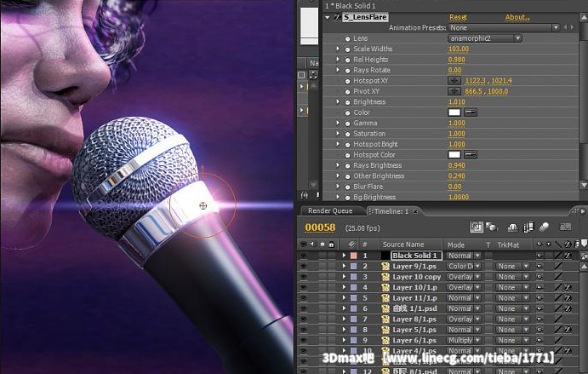Click the Draft 3D timeline icon

[x=492, y=227]
